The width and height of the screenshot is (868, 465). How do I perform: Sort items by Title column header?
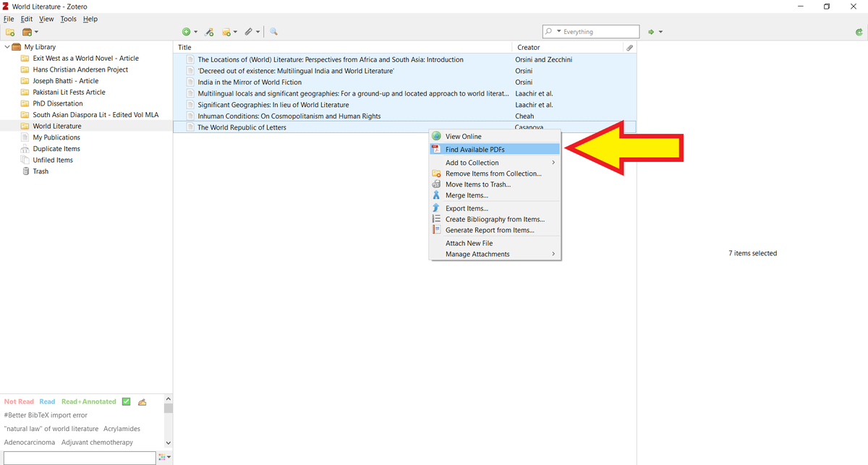click(343, 47)
